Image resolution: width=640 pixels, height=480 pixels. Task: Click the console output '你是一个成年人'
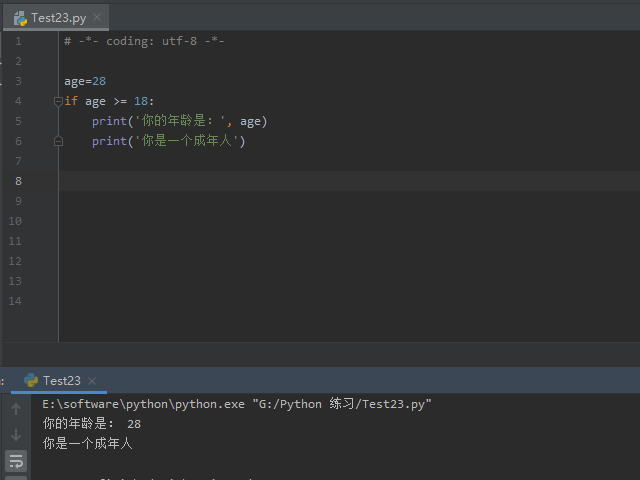click(x=87, y=443)
